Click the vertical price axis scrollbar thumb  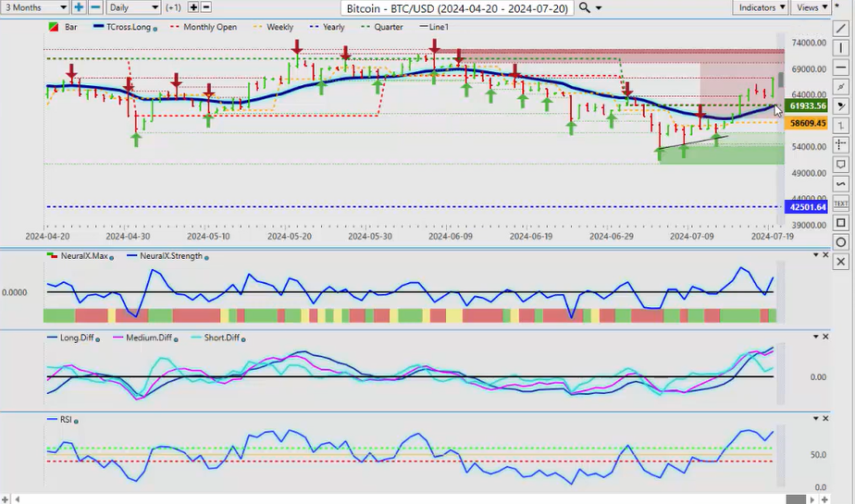point(781,80)
